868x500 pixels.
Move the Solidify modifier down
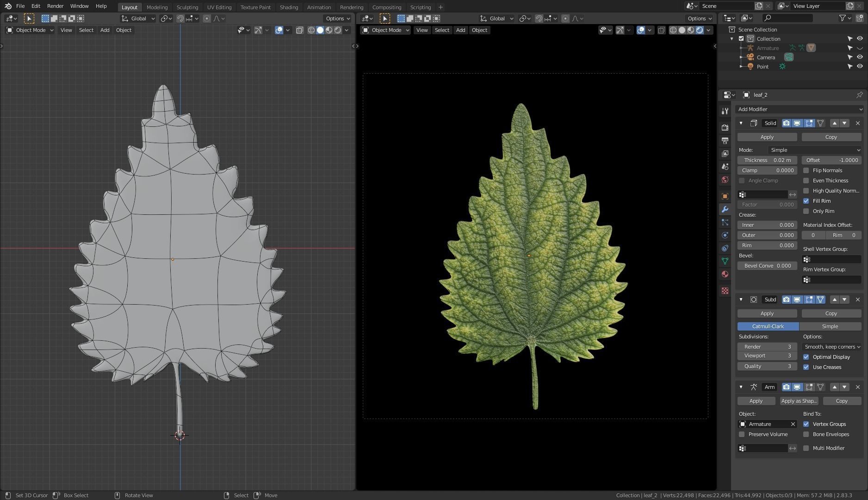(x=844, y=123)
